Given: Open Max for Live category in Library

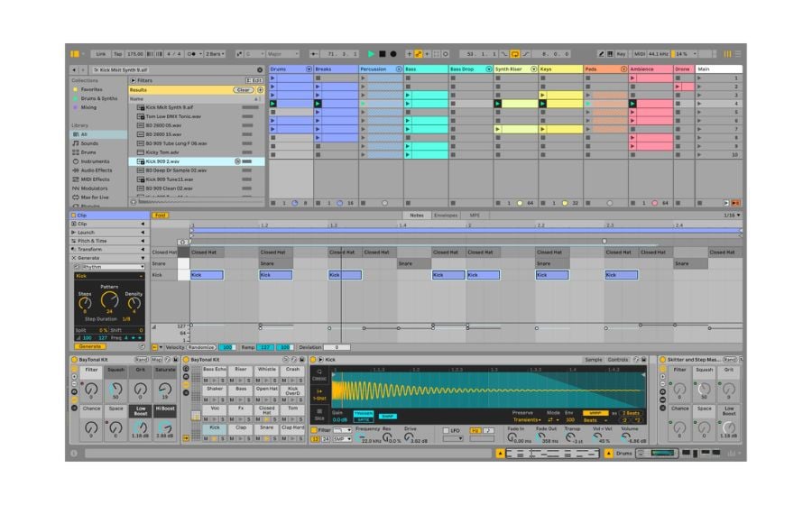Looking at the screenshot, I should (94, 197).
